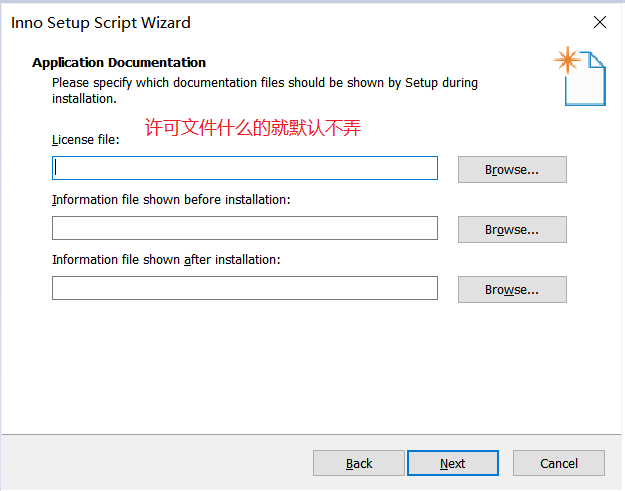
Task: Browse for file shown after installation
Action: click(512, 289)
